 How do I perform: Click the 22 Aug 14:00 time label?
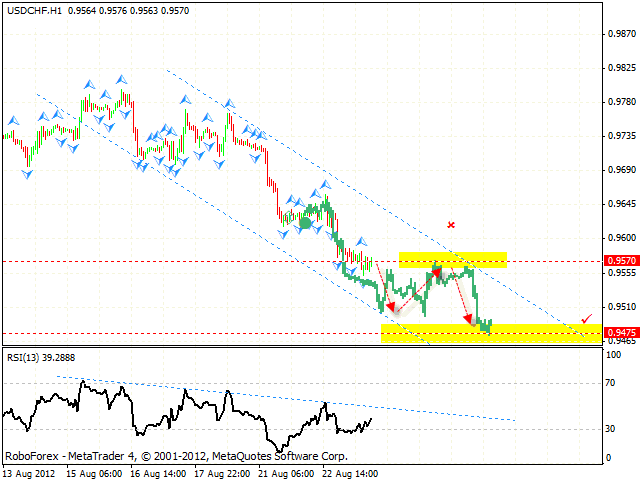click(349, 471)
